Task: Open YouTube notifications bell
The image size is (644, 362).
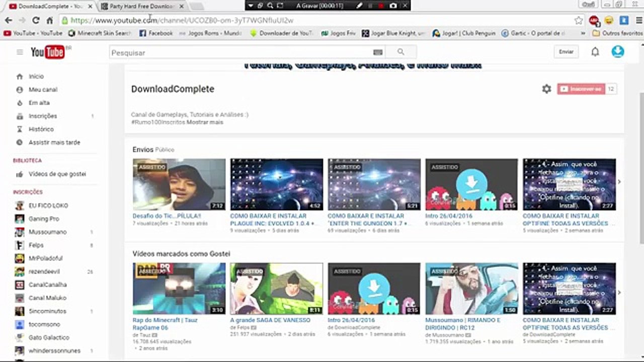Action: coord(595,52)
